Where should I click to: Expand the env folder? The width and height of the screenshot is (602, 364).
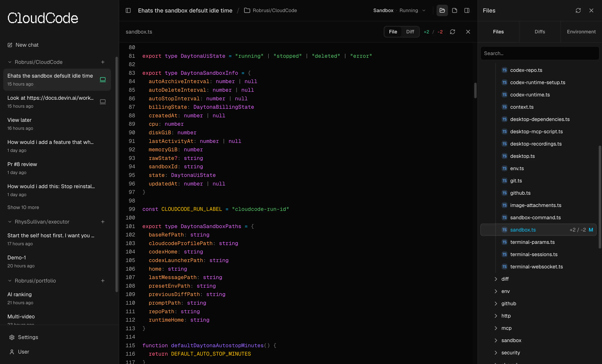pos(496,291)
